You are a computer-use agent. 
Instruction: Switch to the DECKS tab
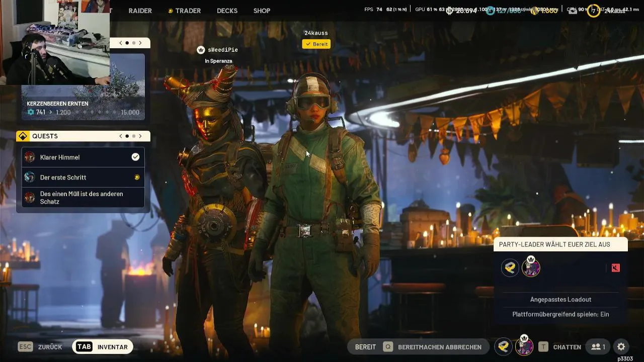(x=227, y=11)
